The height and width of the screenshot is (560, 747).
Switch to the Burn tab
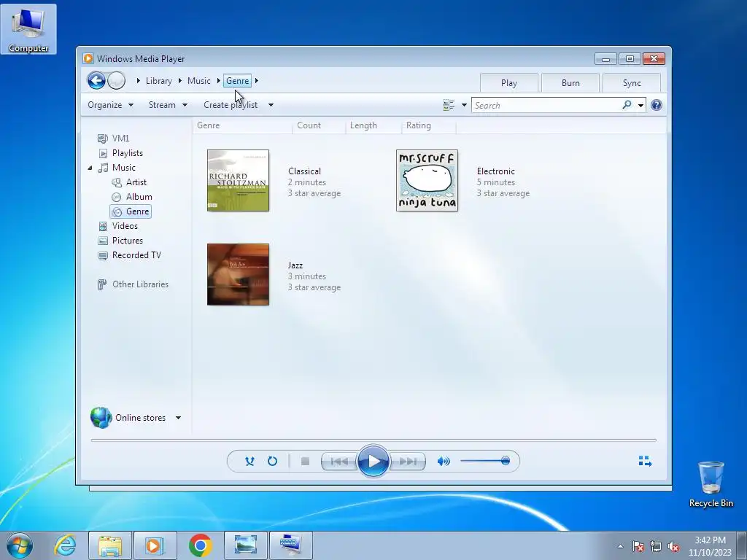click(x=570, y=83)
